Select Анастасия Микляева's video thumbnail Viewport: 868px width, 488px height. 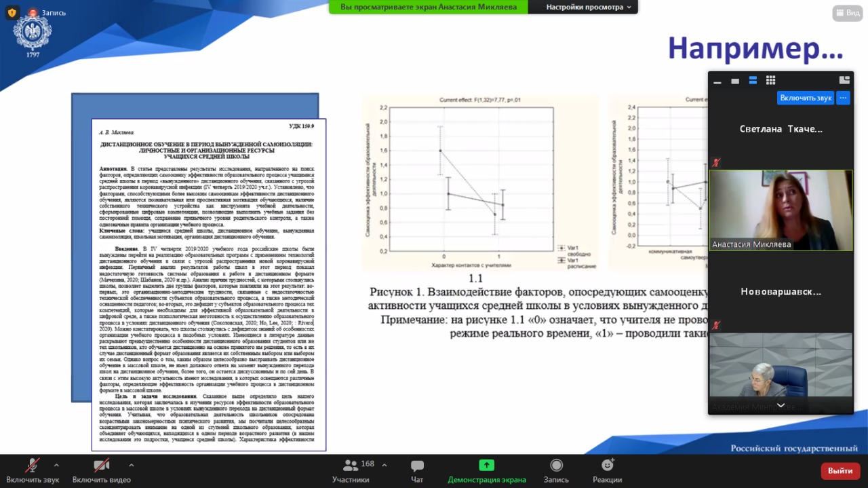(781, 210)
